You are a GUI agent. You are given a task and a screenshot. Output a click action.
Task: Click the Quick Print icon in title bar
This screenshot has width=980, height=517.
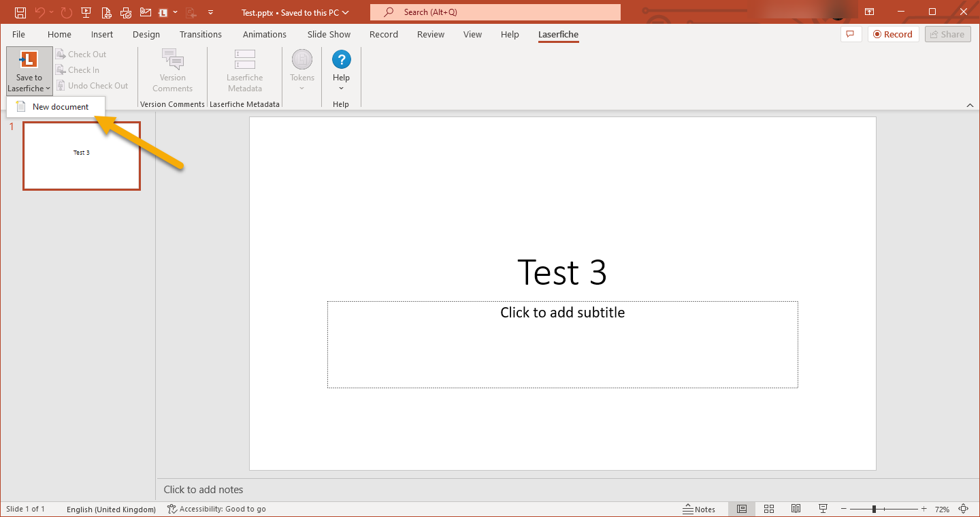[x=126, y=12]
